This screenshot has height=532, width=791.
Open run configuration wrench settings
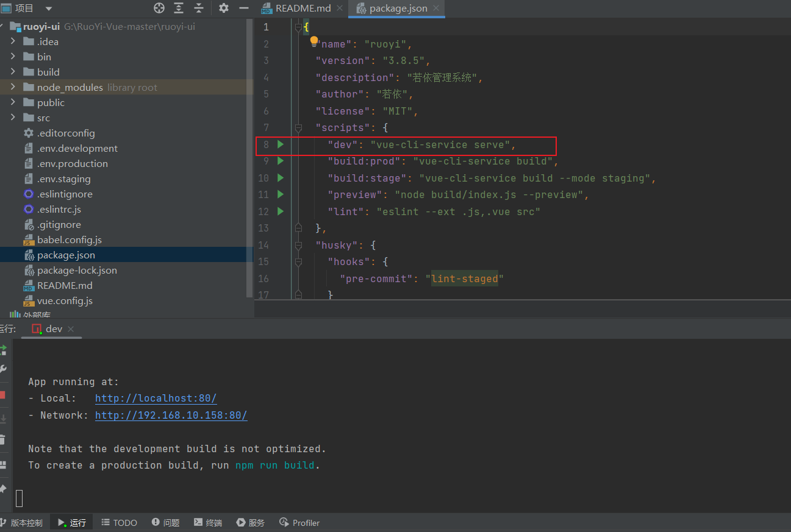point(3,369)
